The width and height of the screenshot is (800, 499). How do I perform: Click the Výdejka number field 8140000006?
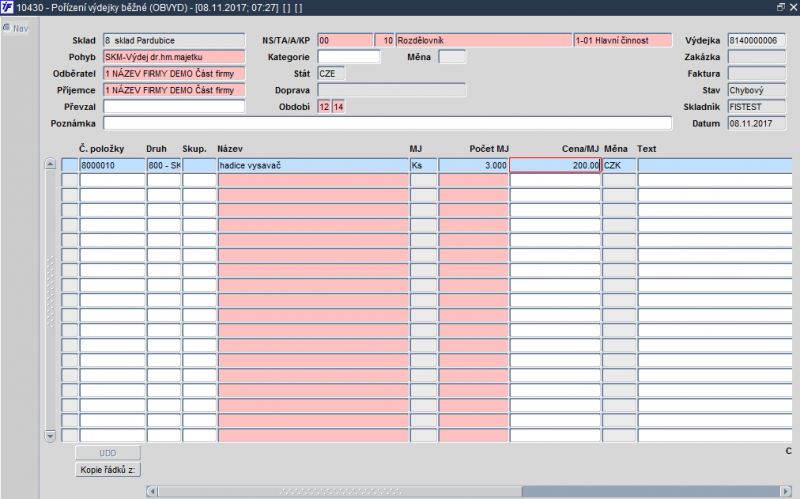click(x=757, y=40)
